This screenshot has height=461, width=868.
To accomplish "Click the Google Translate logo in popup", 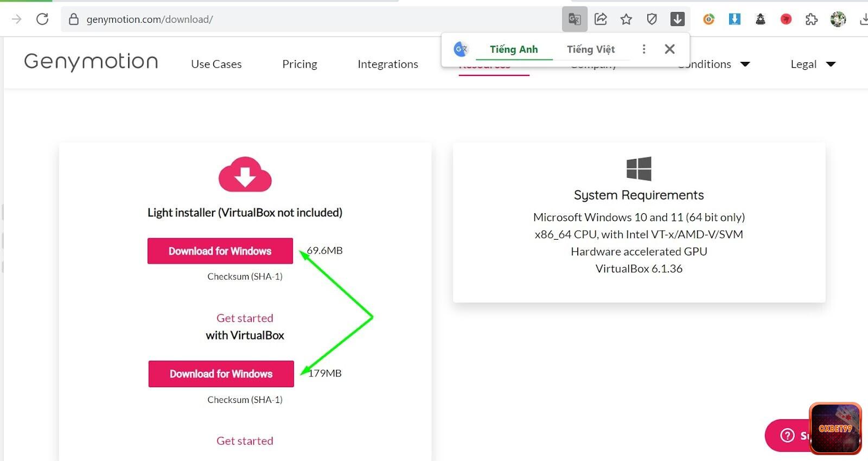I will coord(461,49).
